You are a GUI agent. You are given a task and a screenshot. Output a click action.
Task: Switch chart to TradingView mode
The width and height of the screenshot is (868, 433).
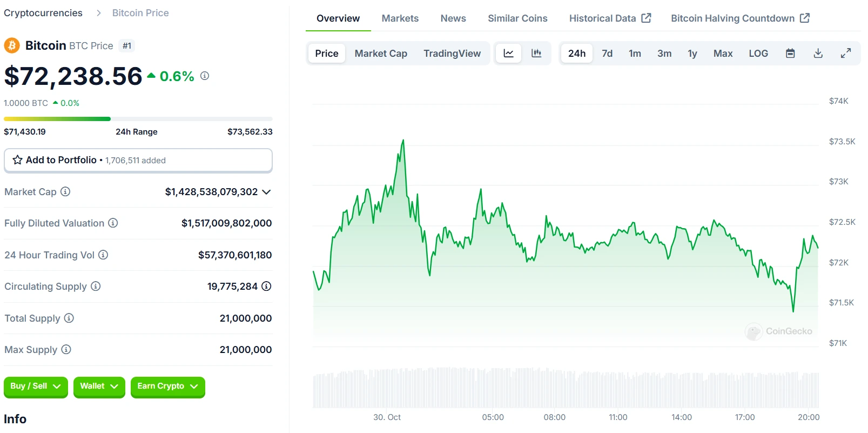click(452, 53)
